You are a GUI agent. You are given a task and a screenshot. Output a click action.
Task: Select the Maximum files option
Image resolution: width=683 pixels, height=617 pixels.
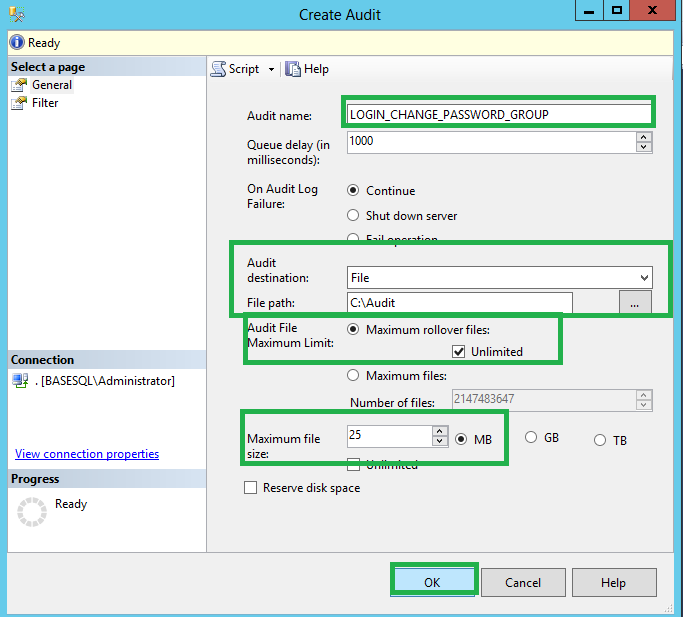click(353, 375)
